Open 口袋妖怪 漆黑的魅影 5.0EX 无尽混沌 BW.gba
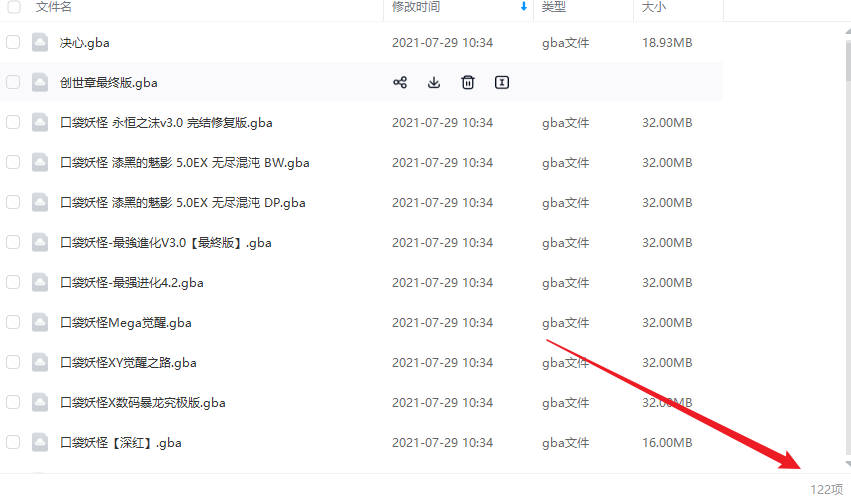851x502 pixels. pyautogui.click(x=185, y=163)
